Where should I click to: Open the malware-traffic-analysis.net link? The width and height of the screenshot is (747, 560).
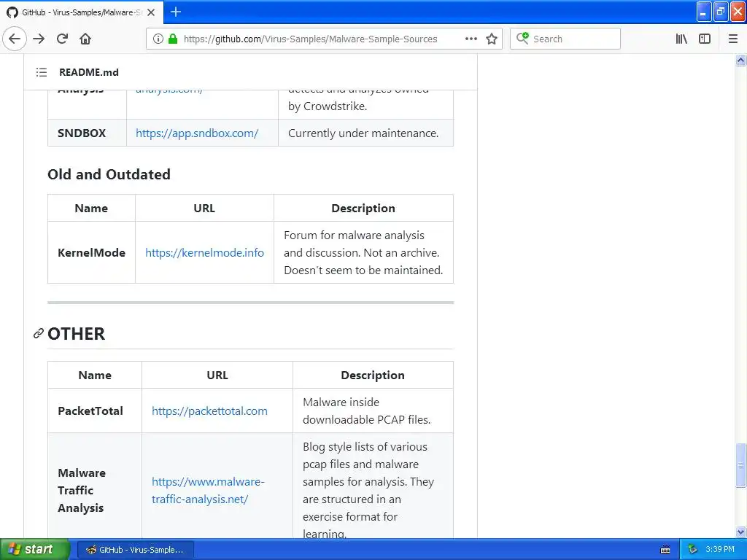coord(208,491)
